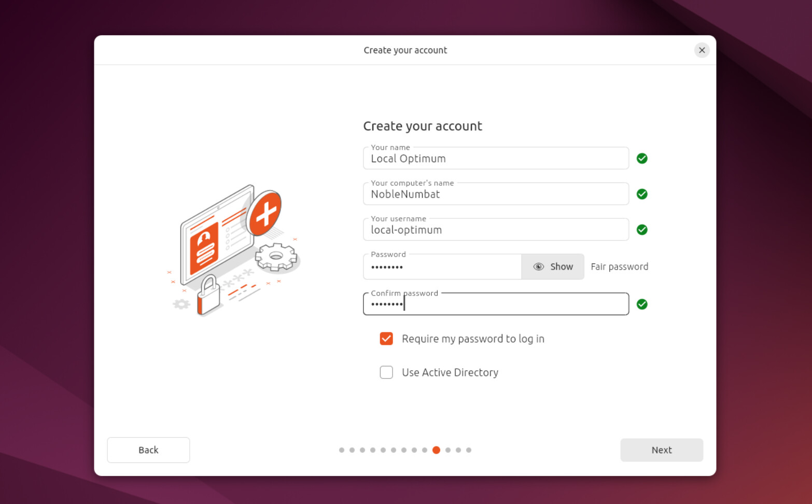Screen dimensions: 812x504
Task: Click the green checkmark beside Your name
Action: click(x=641, y=158)
